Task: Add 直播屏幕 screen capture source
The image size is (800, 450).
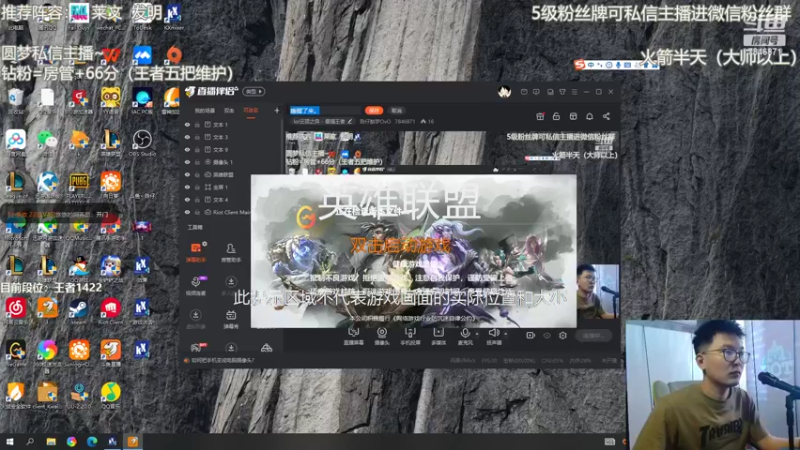Action: [353, 336]
